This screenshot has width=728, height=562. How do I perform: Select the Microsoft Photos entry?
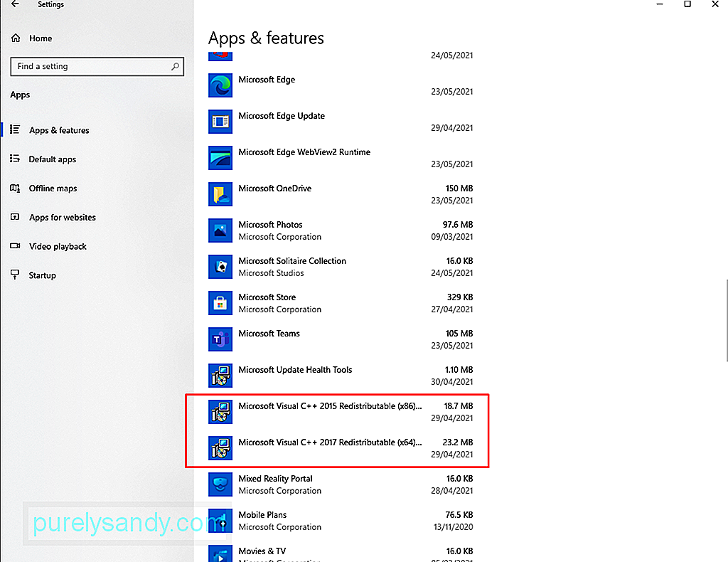[341, 230]
